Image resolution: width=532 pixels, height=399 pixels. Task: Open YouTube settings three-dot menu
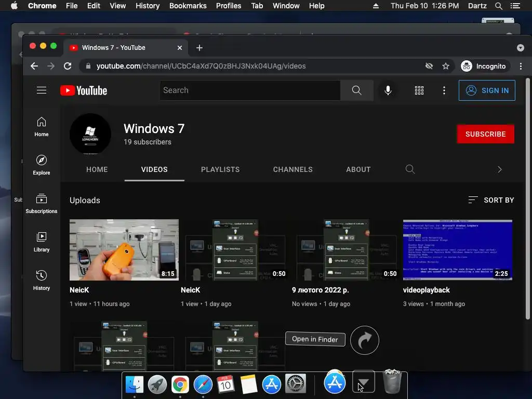click(x=444, y=90)
